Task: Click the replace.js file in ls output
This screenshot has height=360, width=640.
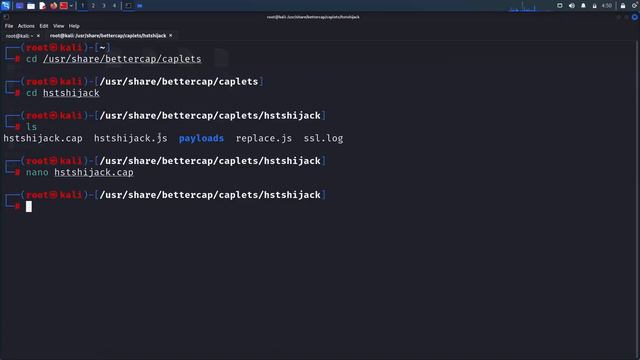Action: tap(264, 138)
